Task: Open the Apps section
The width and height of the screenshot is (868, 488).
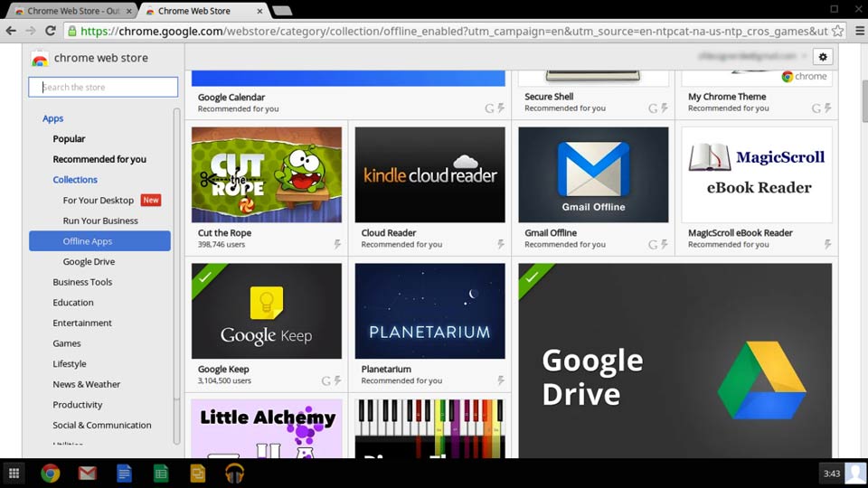Action: [x=53, y=118]
